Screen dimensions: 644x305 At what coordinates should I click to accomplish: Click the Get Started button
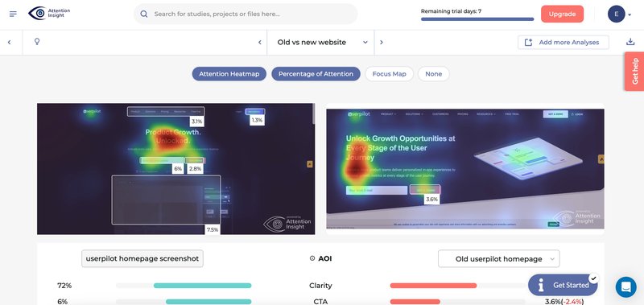click(563, 285)
